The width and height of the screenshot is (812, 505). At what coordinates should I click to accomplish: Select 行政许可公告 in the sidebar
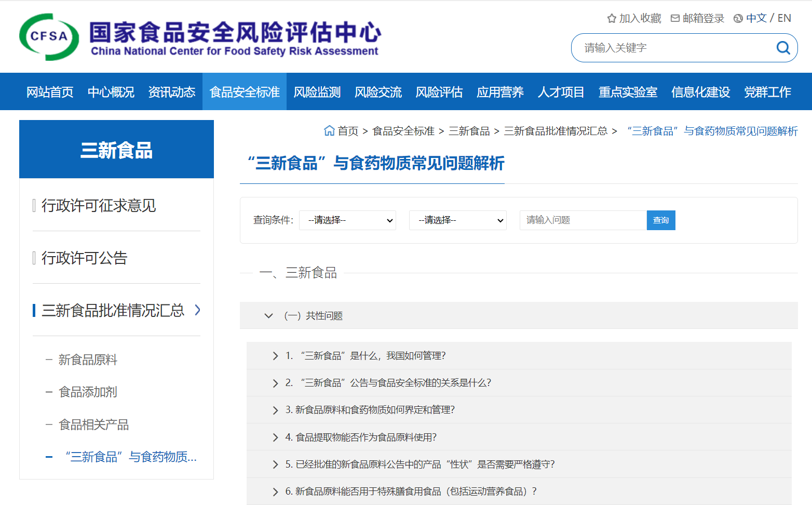(x=85, y=258)
